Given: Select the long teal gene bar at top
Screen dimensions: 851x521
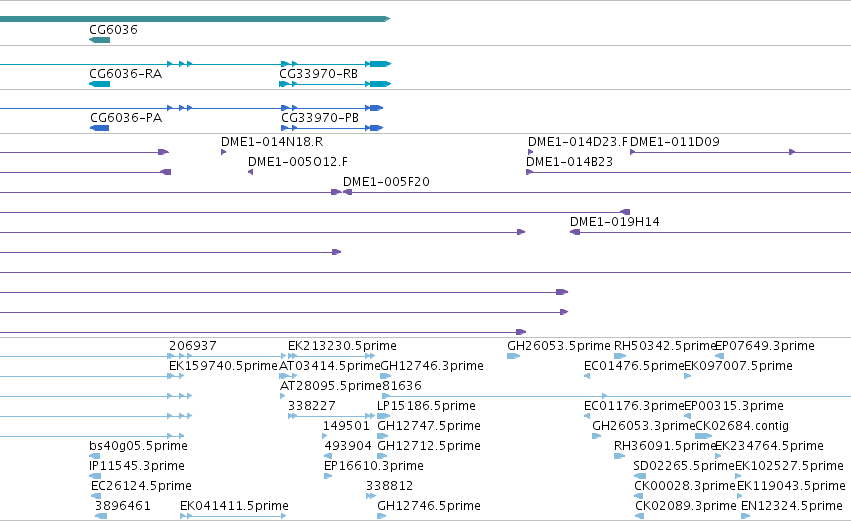Looking at the screenshot, I should pyautogui.click(x=195, y=19).
